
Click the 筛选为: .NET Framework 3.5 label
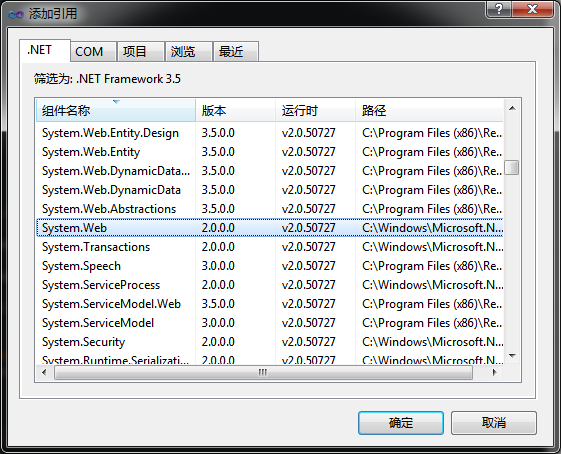click(107, 79)
